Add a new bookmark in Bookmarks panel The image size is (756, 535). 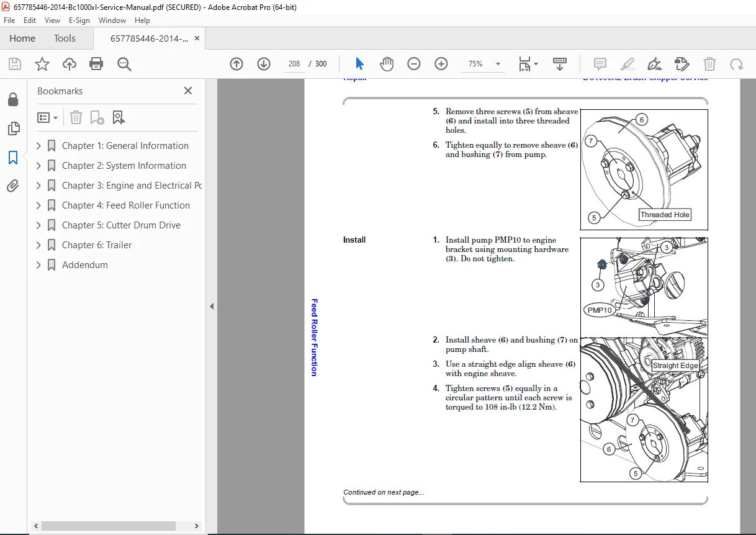click(x=97, y=117)
